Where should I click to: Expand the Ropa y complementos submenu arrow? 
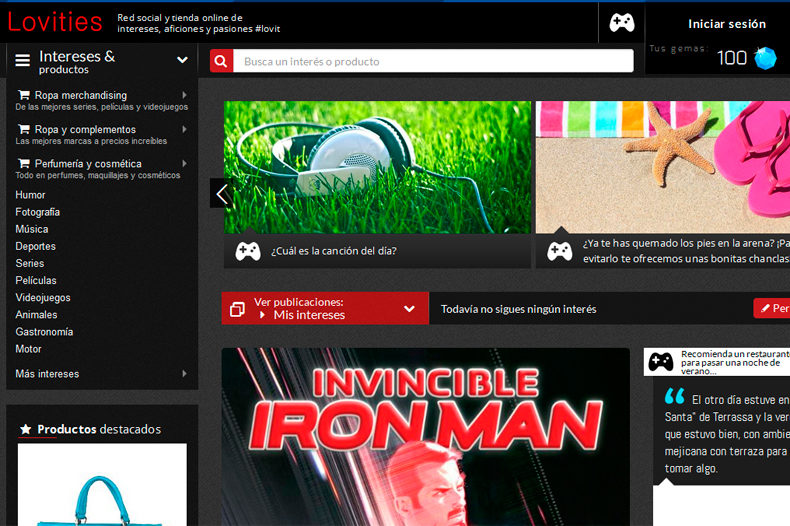(184, 129)
